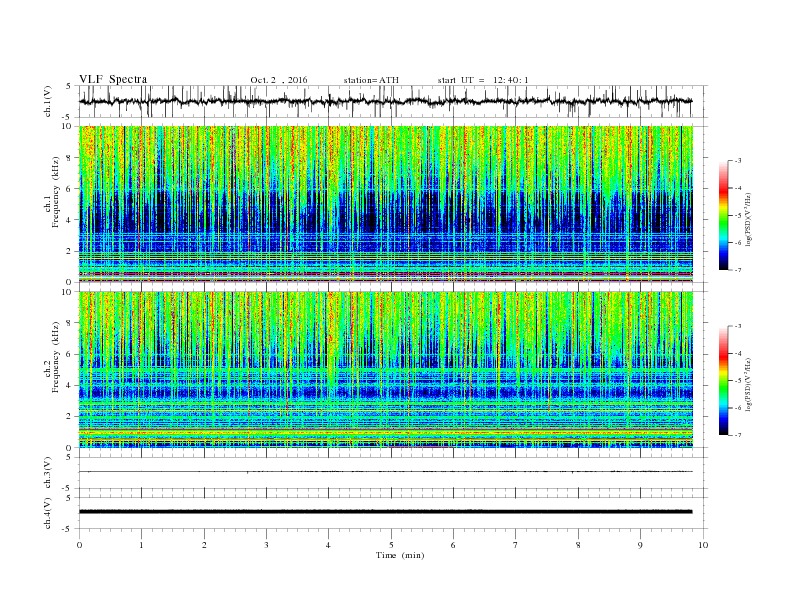The width and height of the screenshot is (792, 612).
Task: Click the "9" tick on the time axis
Action: [640, 545]
